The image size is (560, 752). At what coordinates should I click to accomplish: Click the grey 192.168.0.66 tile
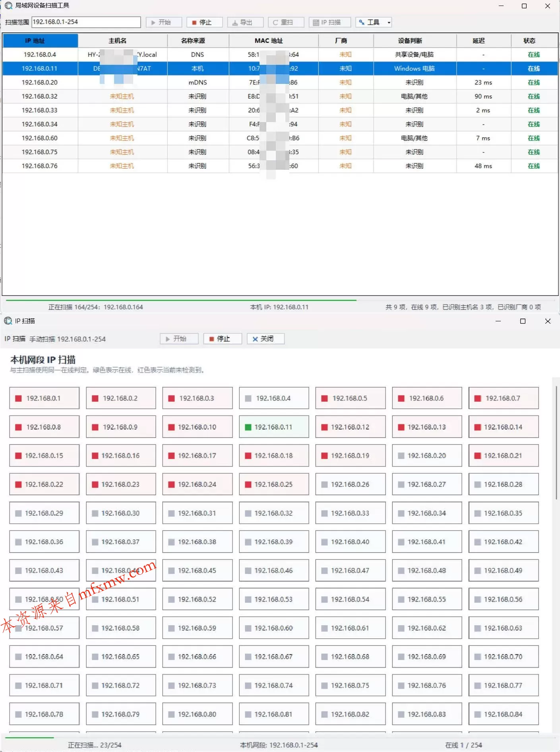198,657
